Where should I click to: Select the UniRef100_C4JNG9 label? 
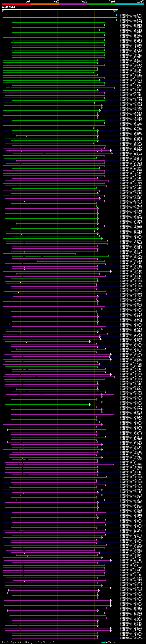[131, 507]
